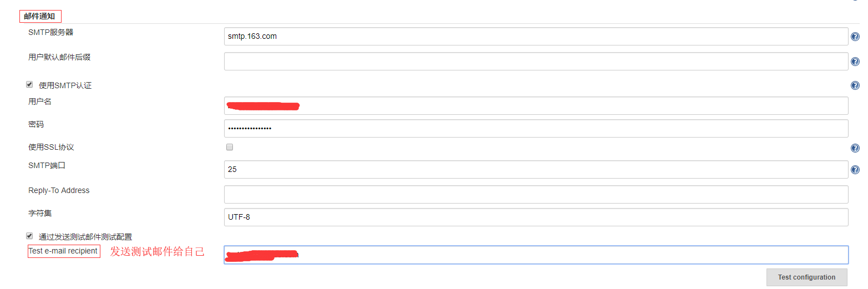Click the Test e-mail recipient input field
868x289 pixels.
536,255
